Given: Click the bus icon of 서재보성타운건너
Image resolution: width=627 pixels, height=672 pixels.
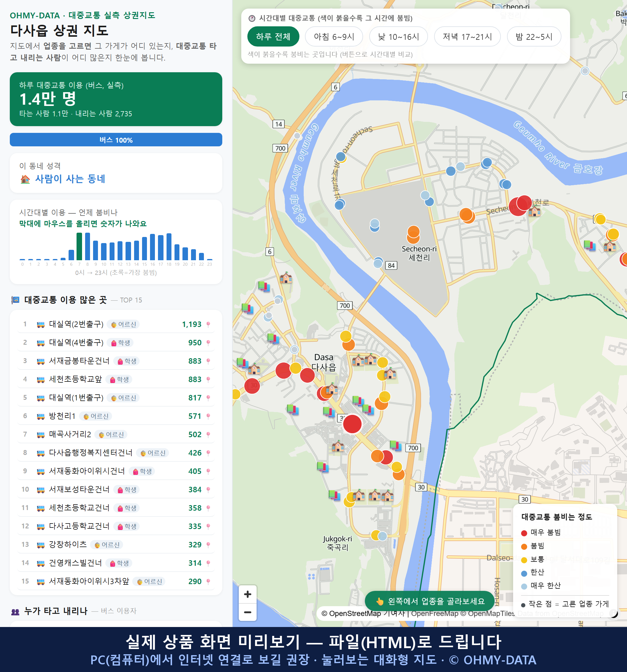Looking at the screenshot, I should tap(40, 490).
